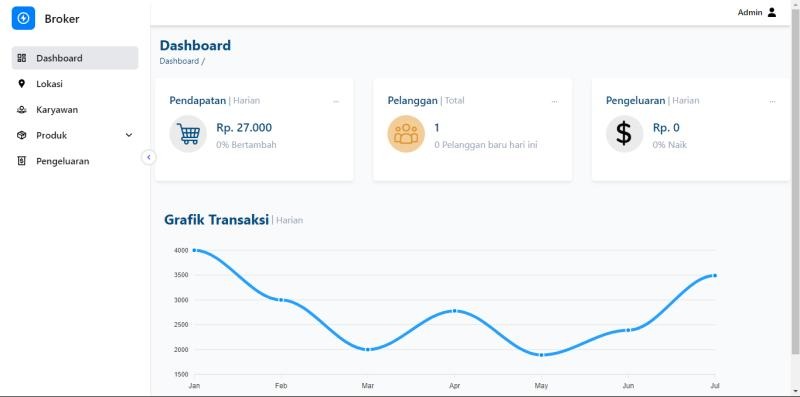This screenshot has width=800, height=397.
Task: Expand the Produk submenu chevron
Action: 129,135
